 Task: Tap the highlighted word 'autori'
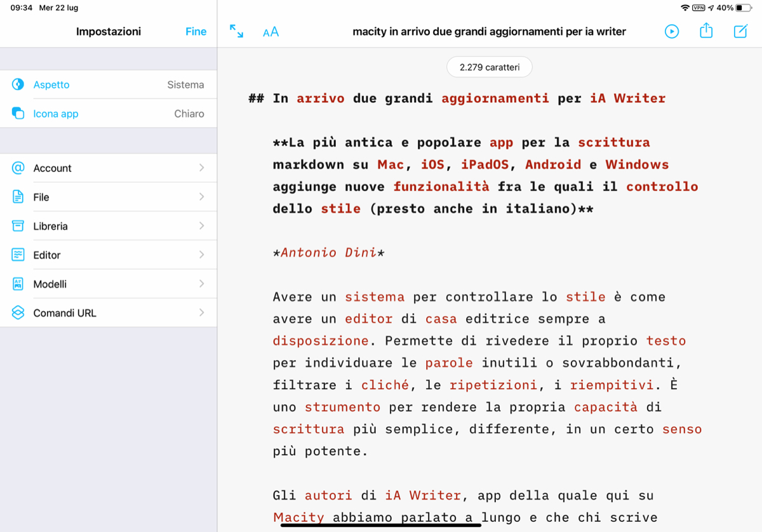pyautogui.click(x=328, y=495)
